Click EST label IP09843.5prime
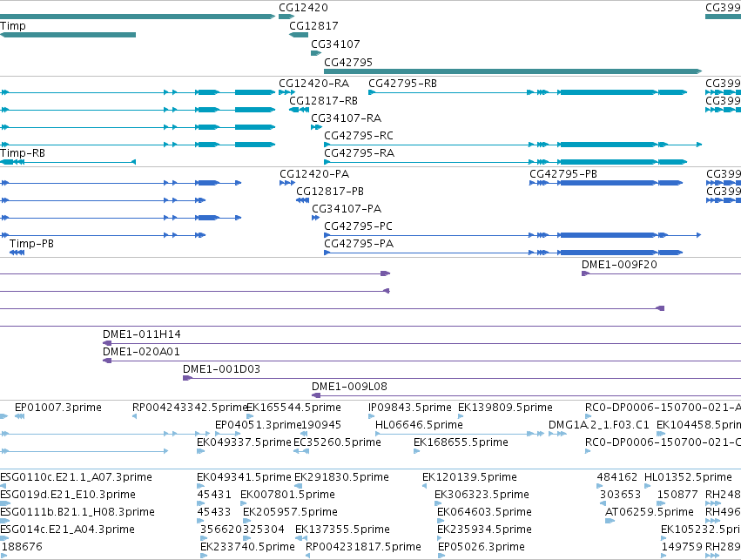The width and height of the screenshot is (741, 560). [410, 408]
